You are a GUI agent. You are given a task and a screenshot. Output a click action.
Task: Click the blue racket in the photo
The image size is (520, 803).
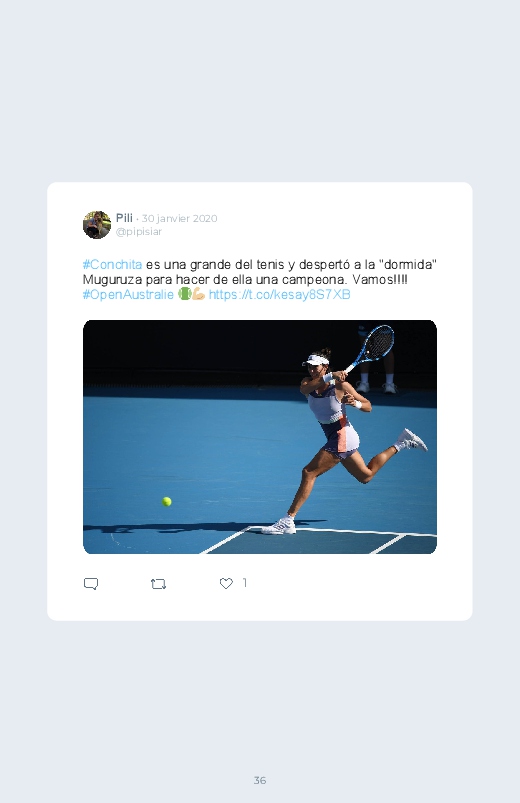click(x=374, y=345)
